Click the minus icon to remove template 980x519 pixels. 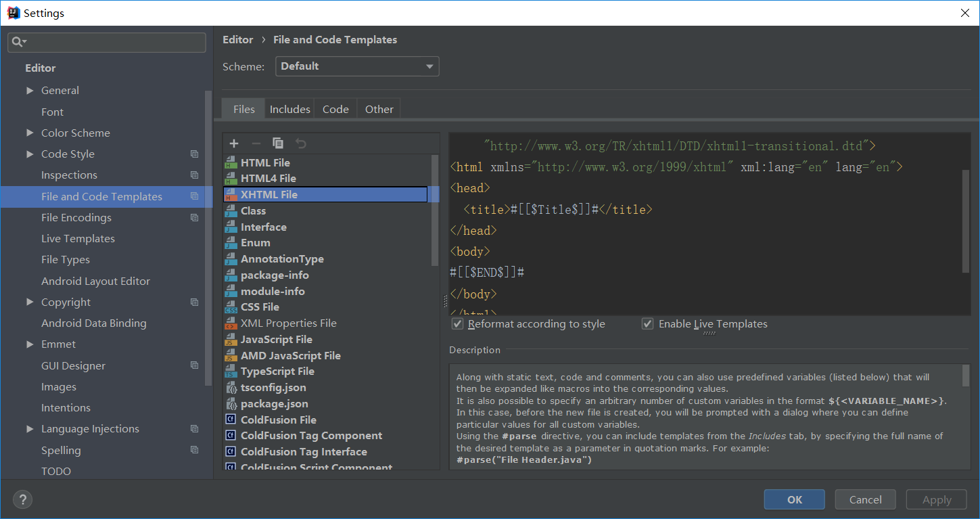tap(256, 143)
